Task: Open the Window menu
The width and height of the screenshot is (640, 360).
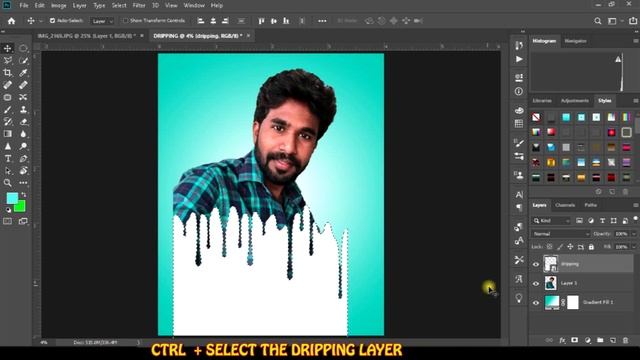Action: click(194, 6)
